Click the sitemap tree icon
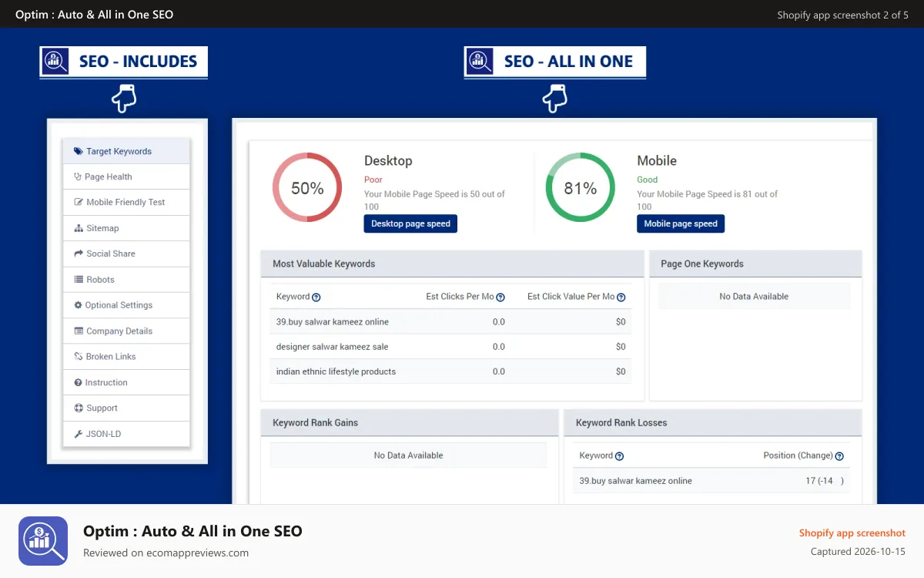This screenshot has height=578, width=924. click(x=79, y=229)
